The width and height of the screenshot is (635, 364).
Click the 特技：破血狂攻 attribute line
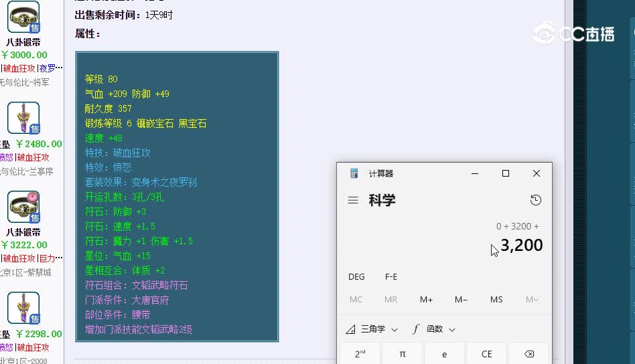(117, 153)
